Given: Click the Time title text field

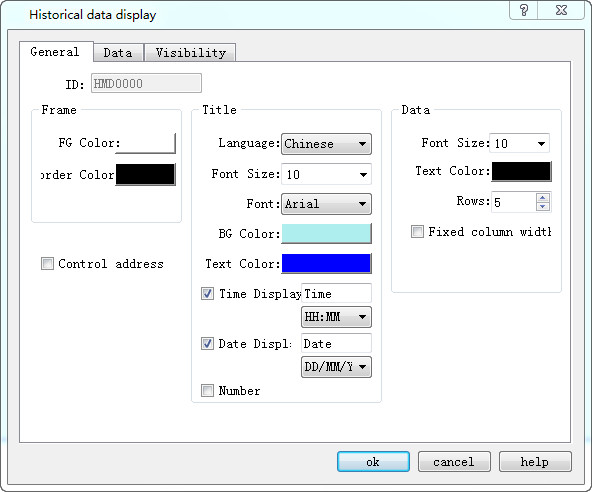Looking at the screenshot, I should (x=336, y=293).
